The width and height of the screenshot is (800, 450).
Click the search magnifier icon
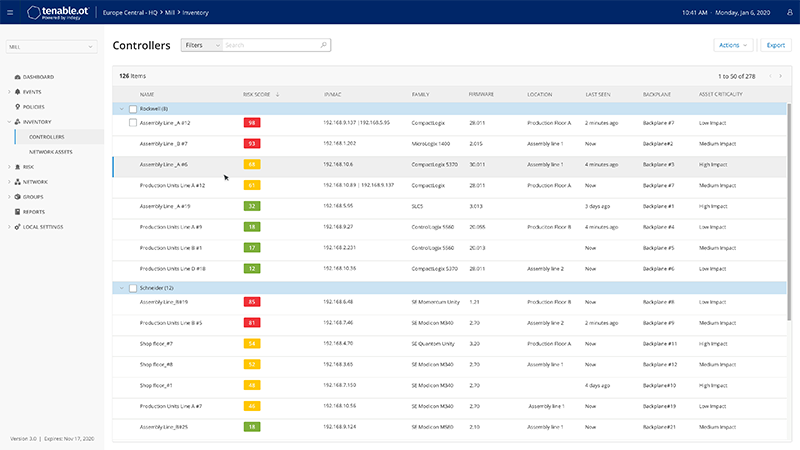click(x=323, y=45)
